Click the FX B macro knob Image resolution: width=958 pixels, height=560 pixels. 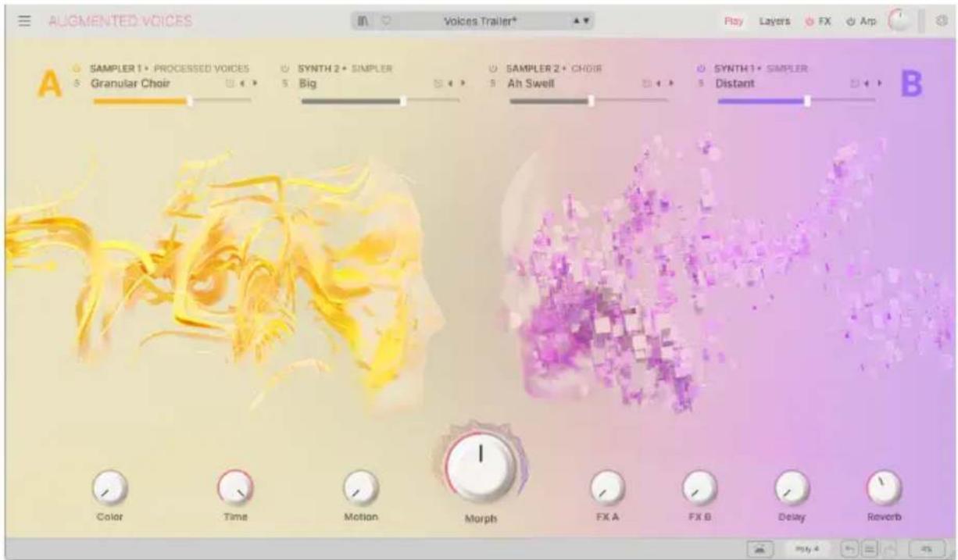pyautogui.click(x=699, y=489)
